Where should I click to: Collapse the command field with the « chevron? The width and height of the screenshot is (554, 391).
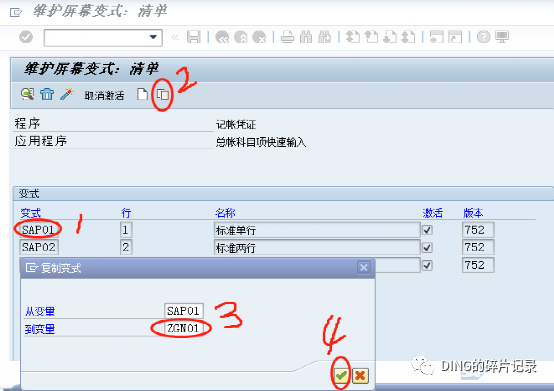[x=175, y=37]
